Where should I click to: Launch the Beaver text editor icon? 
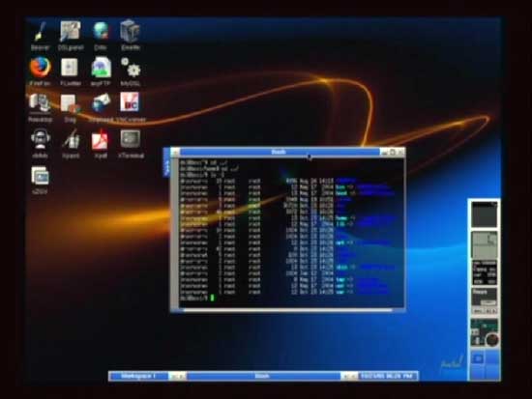click(41, 32)
